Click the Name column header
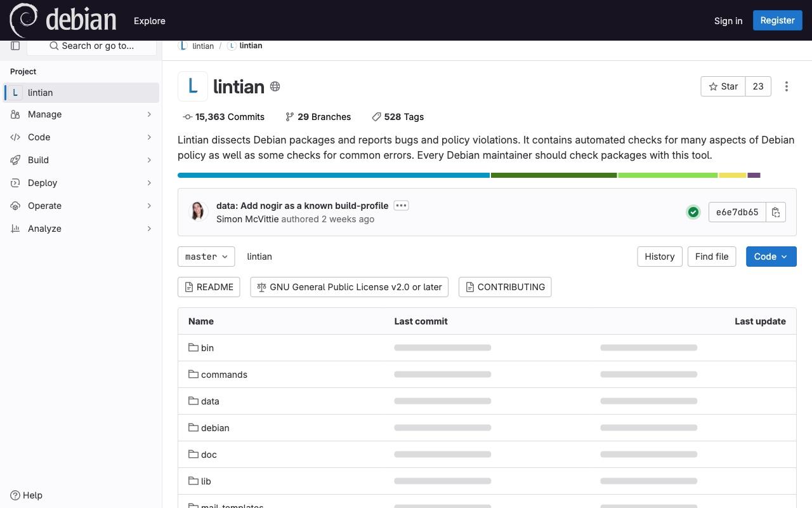812x508 pixels. tap(201, 321)
